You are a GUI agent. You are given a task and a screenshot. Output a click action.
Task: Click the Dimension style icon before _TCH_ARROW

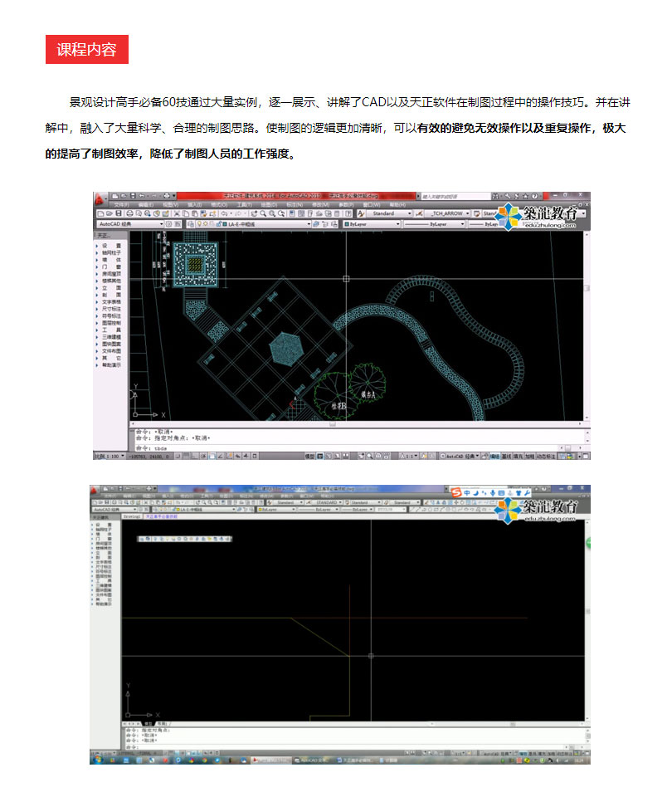[419, 213]
